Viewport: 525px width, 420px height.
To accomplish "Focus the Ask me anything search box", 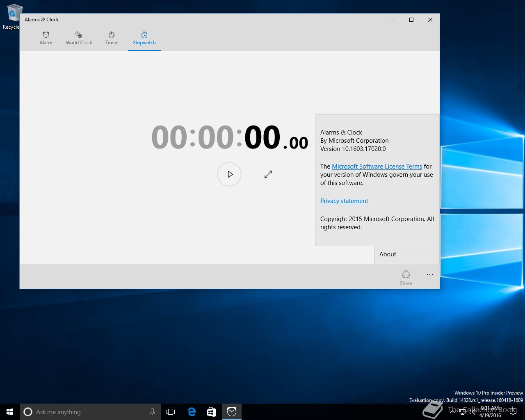I will (90, 412).
